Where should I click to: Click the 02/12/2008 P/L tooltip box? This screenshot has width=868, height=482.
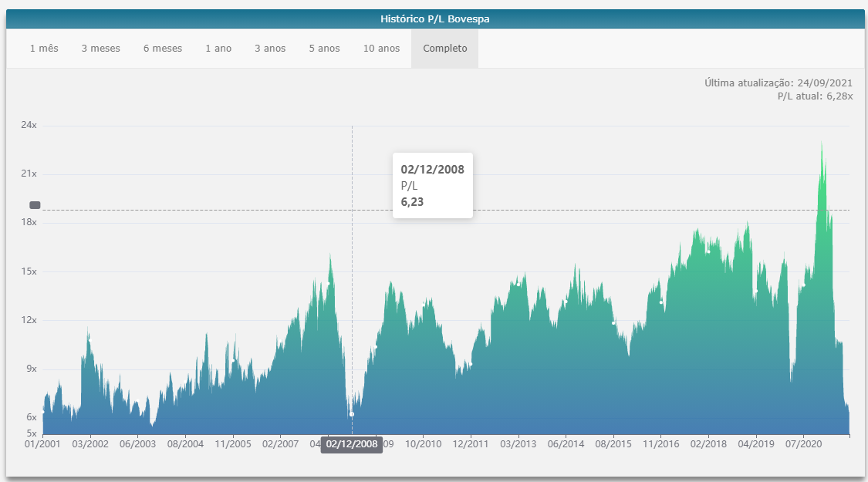click(x=432, y=185)
